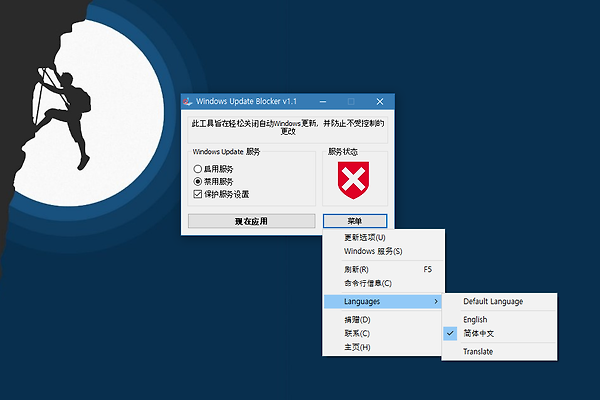Minimize the Windows Update Blocker window

pos(322,101)
